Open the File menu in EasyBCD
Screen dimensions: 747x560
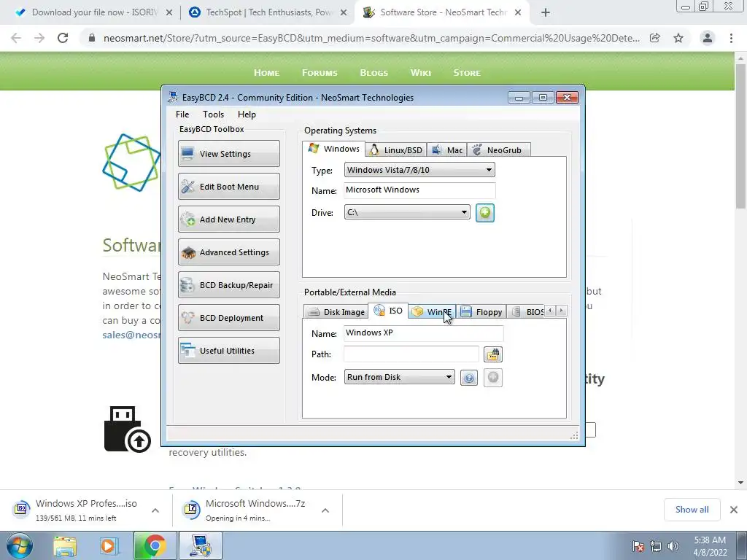coord(182,114)
